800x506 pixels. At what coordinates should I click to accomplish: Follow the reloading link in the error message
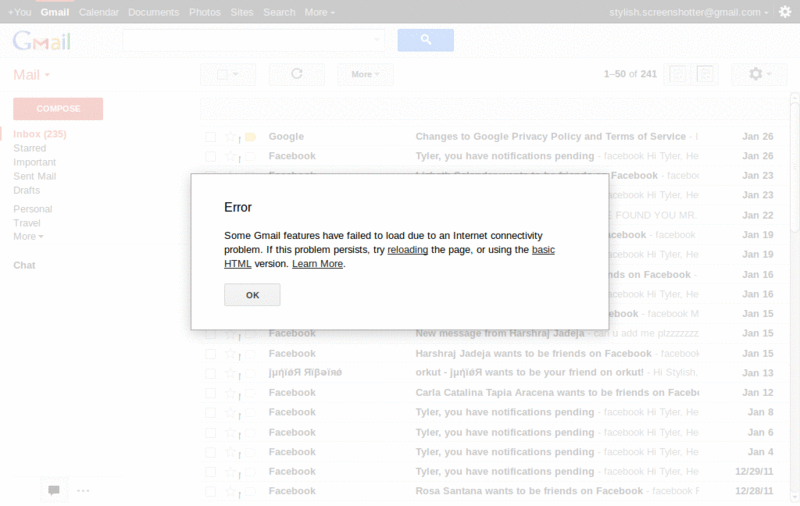pyautogui.click(x=408, y=250)
